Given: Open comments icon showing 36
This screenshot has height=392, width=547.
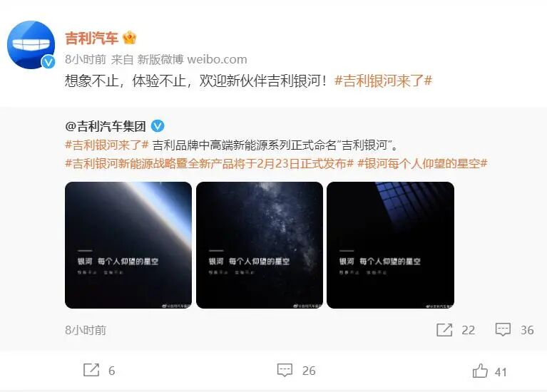Looking at the screenshot, I should tap(503, 329).
